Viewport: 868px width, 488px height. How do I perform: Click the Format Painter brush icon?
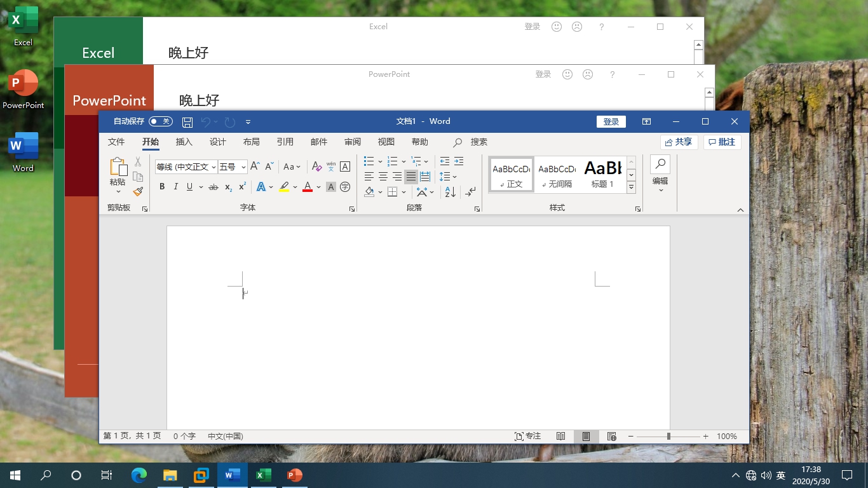tap(138, 191)
